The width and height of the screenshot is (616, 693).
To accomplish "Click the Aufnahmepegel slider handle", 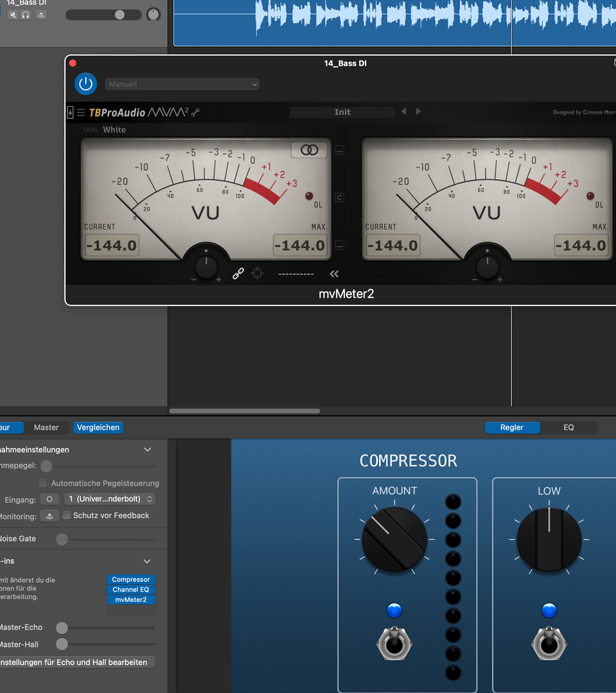I will point(46,466).
